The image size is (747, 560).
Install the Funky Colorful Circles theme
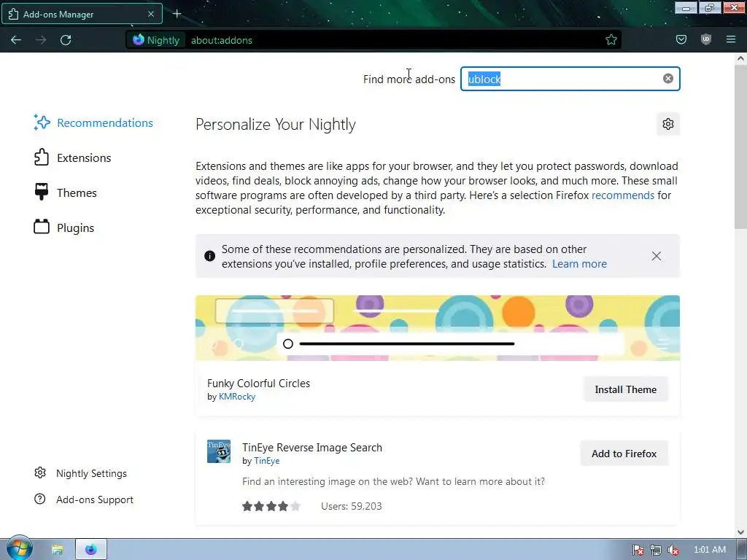pyautogui.click(x=625, y=389)
